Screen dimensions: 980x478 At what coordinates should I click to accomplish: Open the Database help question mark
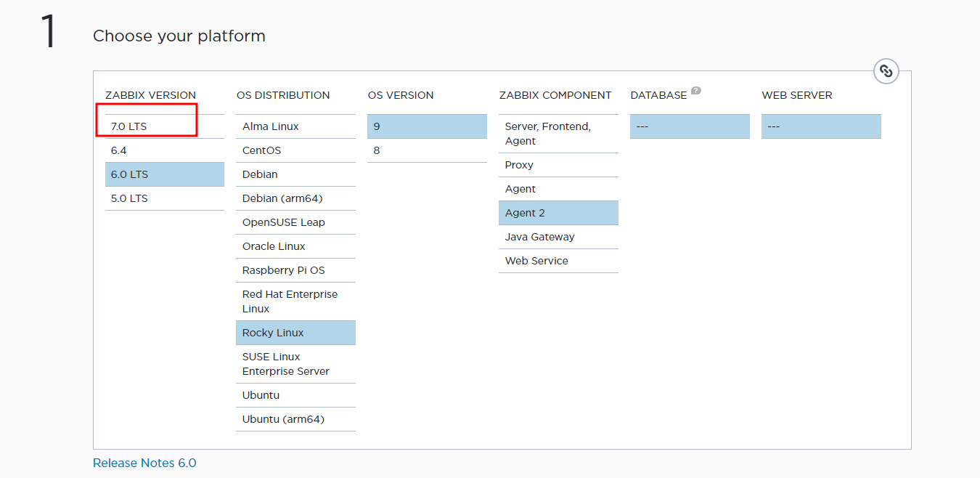tap(696, 91)
